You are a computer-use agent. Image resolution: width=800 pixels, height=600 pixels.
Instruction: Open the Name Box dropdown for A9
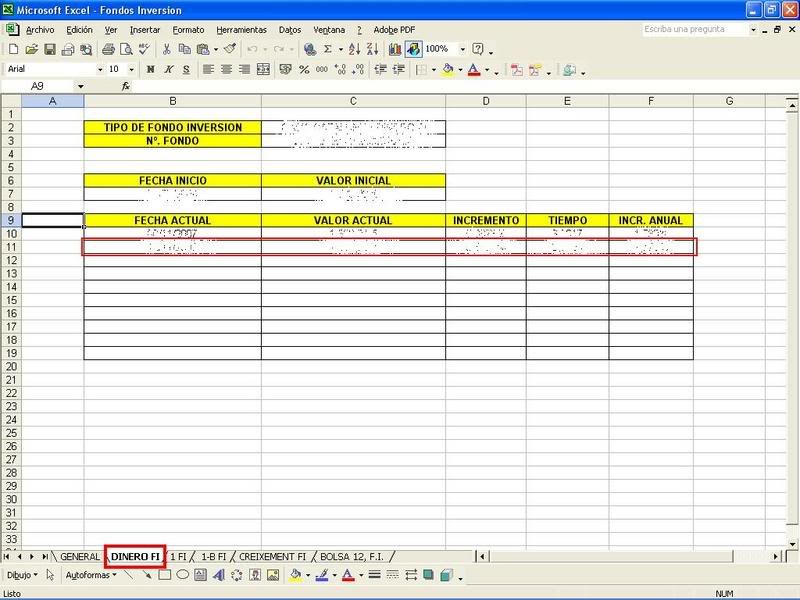pos(81,86)
